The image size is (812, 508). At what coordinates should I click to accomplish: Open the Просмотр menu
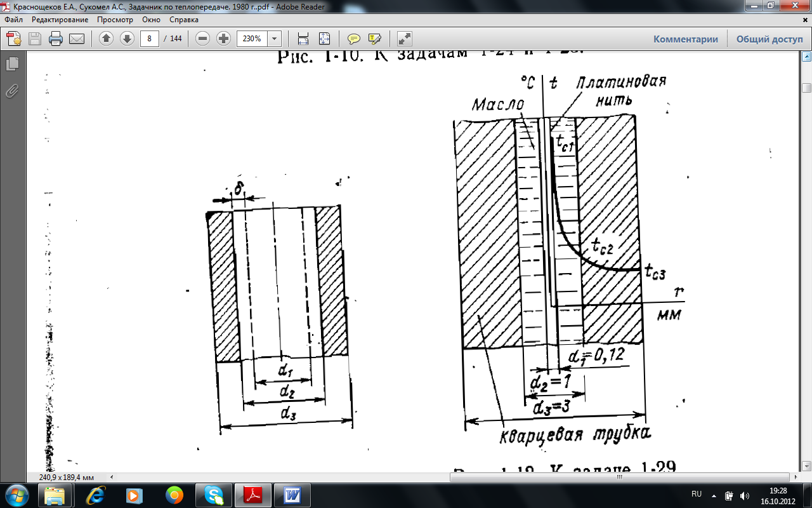[115, 20]
